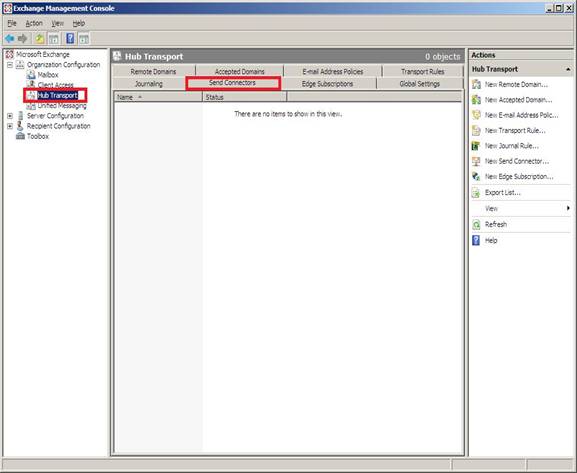This screenshot has height=473, width=577.
Task: Open Help from the toolbar question icon
Action: point(70,38)
